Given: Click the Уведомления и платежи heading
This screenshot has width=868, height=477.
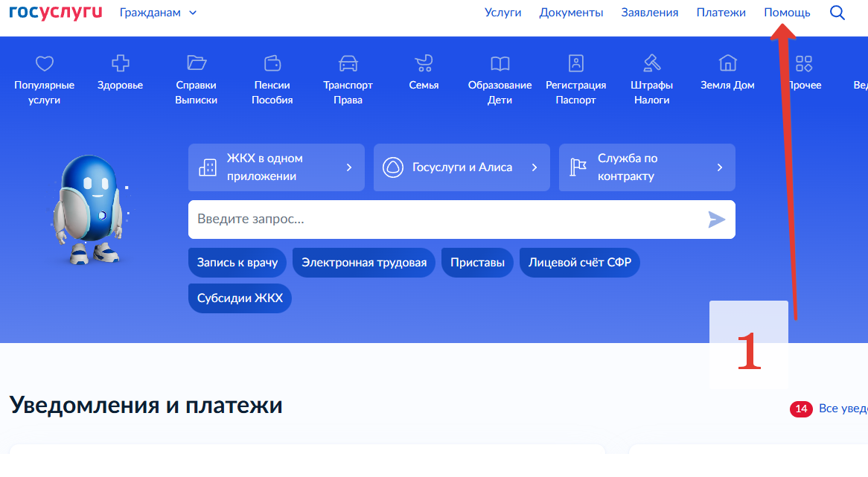Looking at the screenshot, I should pos(146,406).
